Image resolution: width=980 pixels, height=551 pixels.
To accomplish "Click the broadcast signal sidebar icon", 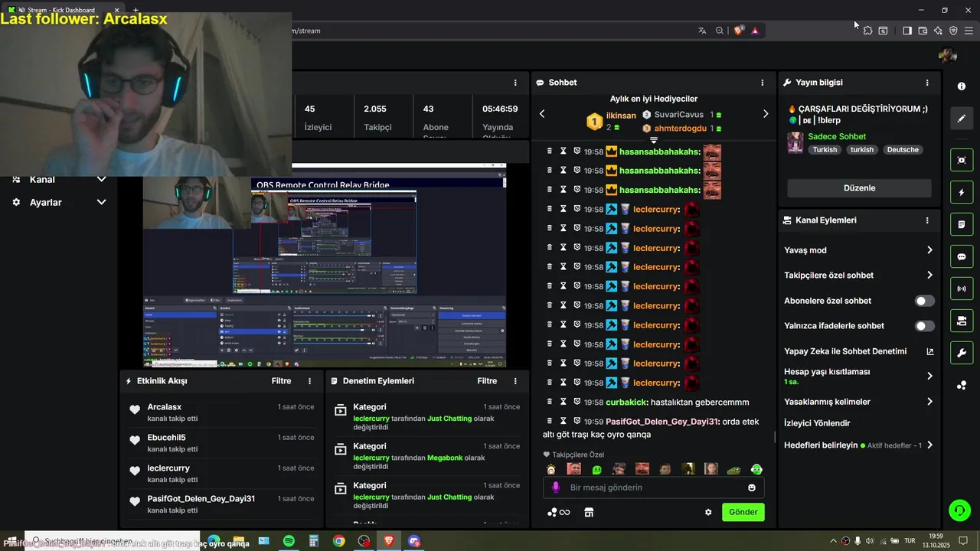I will tap(962, 289).
